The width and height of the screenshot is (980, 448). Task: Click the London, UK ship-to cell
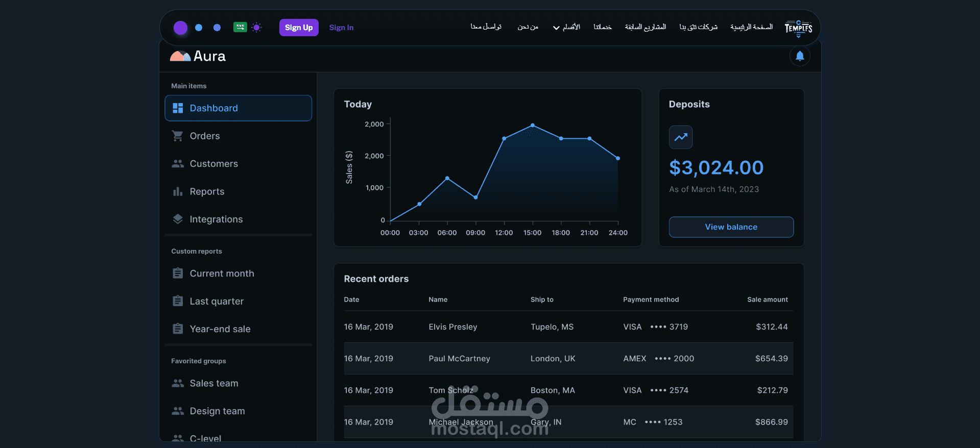coord(553,358)
